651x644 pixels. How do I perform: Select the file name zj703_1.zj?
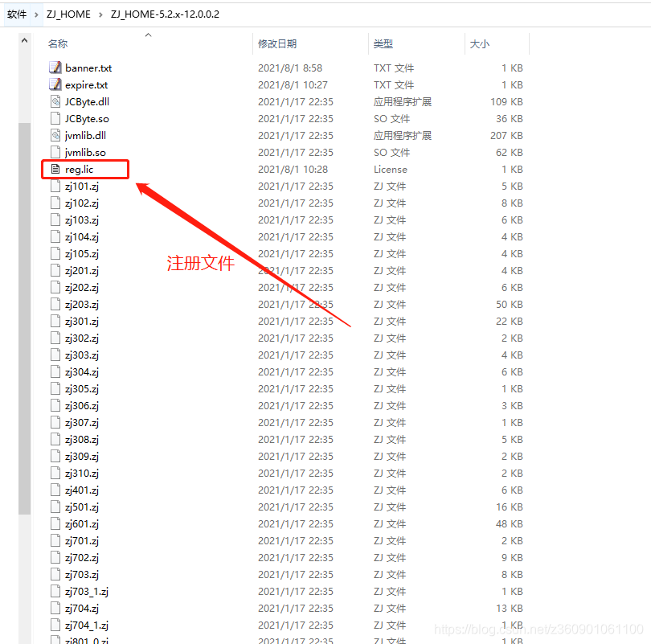coord(87,591)
